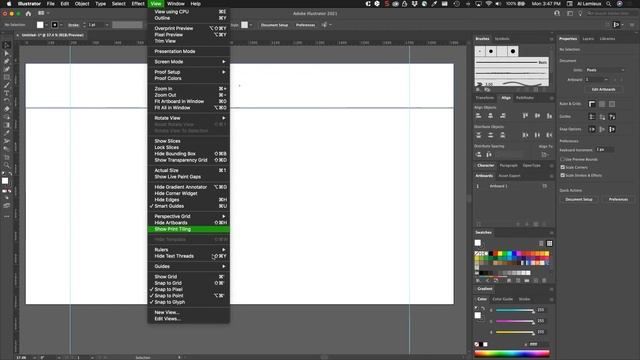Click the Vertical Align Center icon

point(538,116)
